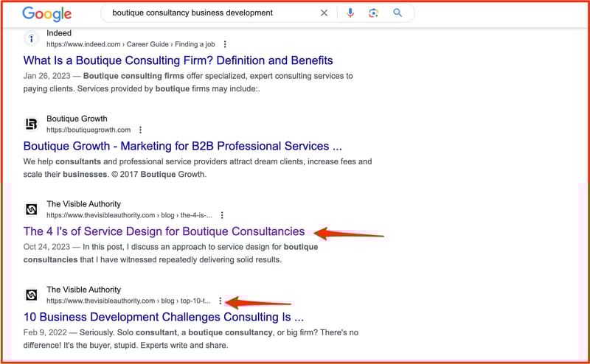Click the Boutique Growth favicon
The width and height of the screenshot is (590, 364).
(x=32, y=124)
